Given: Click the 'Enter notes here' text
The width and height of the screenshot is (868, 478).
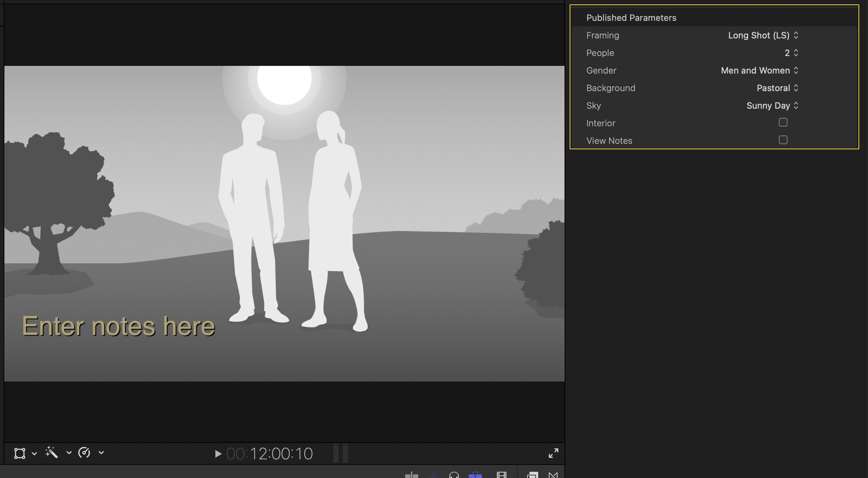Looking at the screenshot, I should pyautogui.click(x=118, y=326).
